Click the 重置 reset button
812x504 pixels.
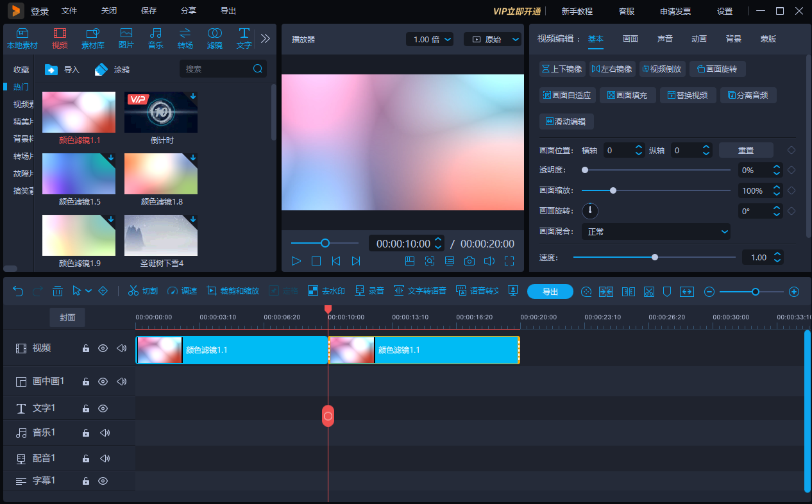click(x=746, y=149)
